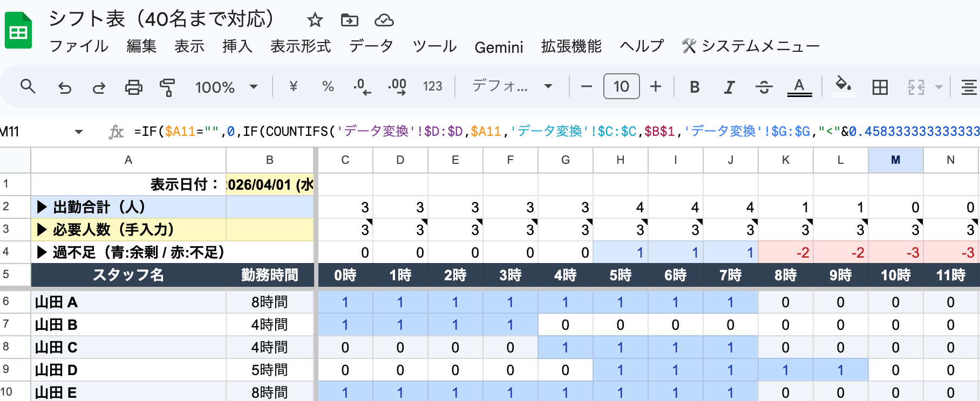Open the borders tool
The image size is (980, 401).
[x=880, y=87]
